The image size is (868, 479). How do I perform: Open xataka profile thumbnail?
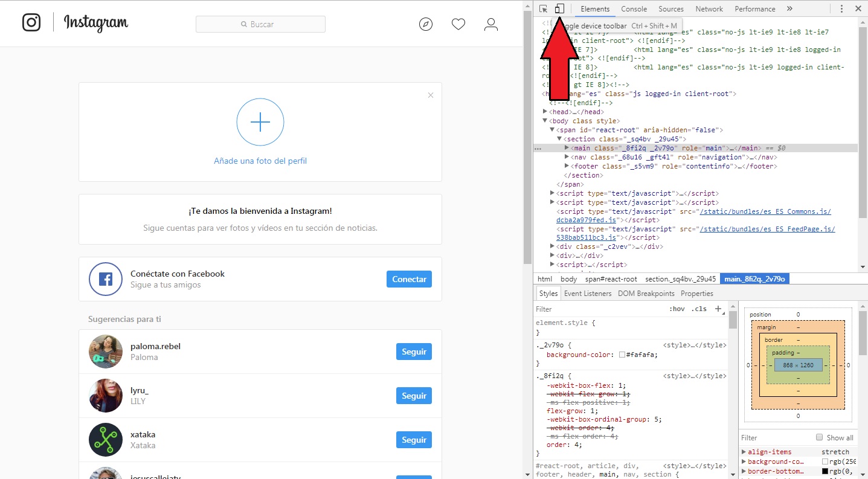pyautogui.click(x=106, y=440)
